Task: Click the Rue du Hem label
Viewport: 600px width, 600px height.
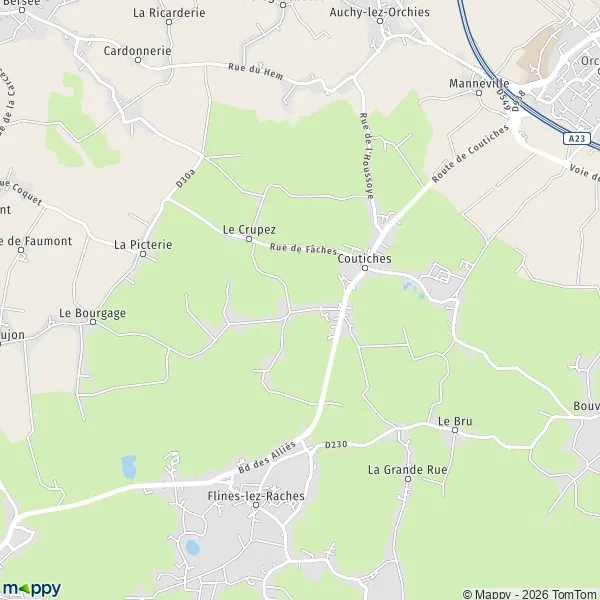Action: tap(256, 72)
